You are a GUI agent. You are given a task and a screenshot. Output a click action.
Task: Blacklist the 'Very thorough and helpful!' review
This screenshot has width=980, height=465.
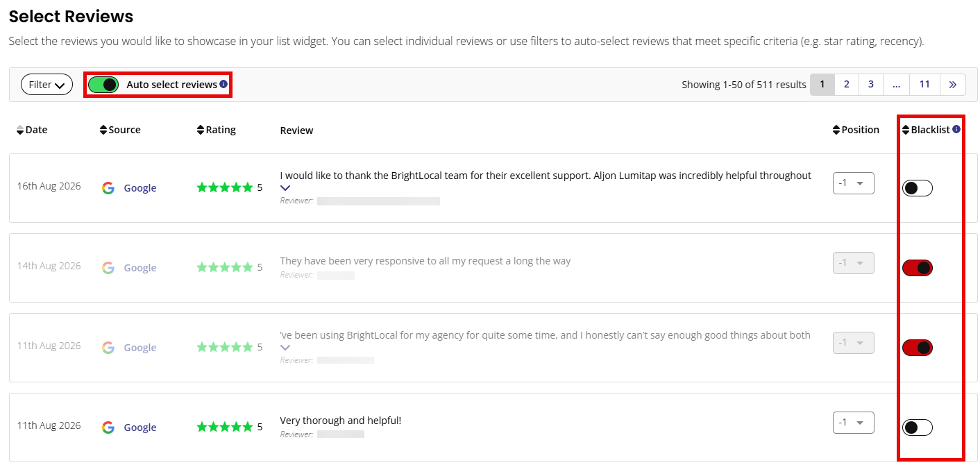pyautogui.click(x=918, y=428)
